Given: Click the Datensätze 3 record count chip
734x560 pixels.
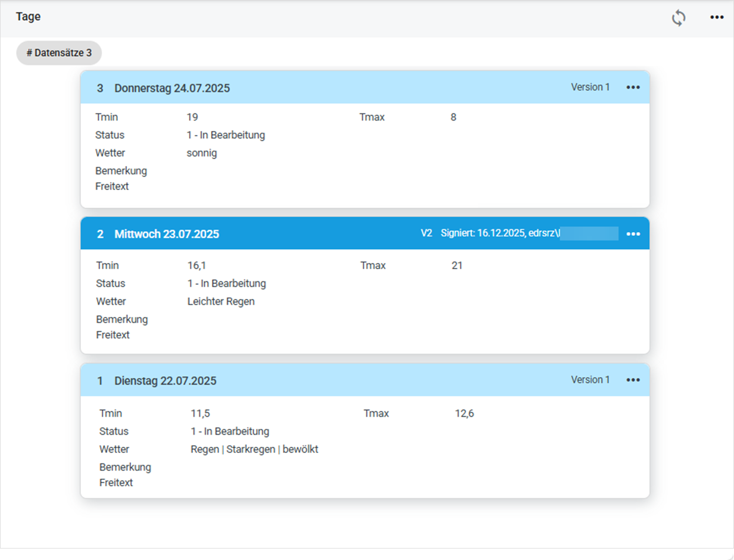Looking at the screenshot, I should pyautogui.click(x=59, y=53).
